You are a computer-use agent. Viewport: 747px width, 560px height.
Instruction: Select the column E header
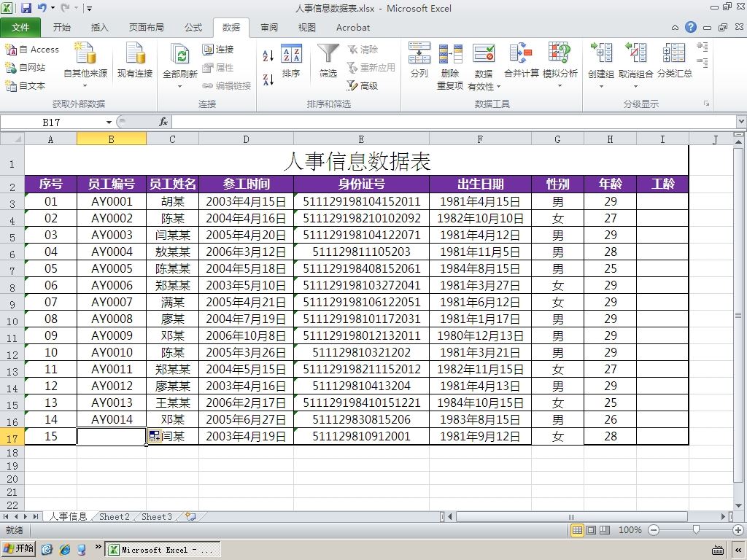point(361,139)
